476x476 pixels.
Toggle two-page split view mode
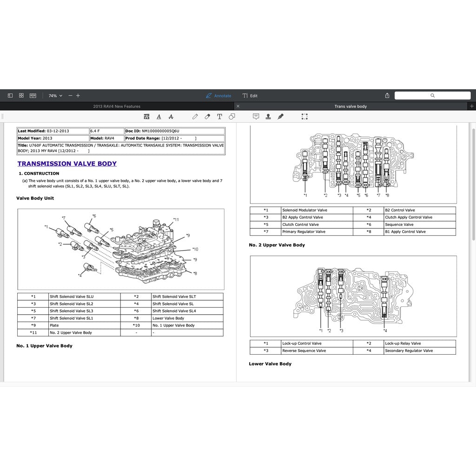(x=33, y=96)
